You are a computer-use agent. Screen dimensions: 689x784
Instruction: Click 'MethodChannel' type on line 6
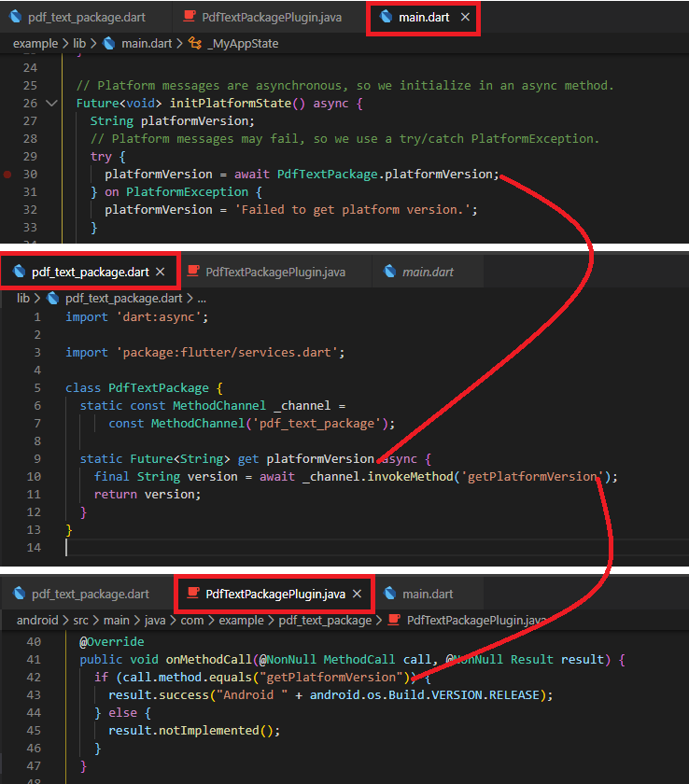219,406
